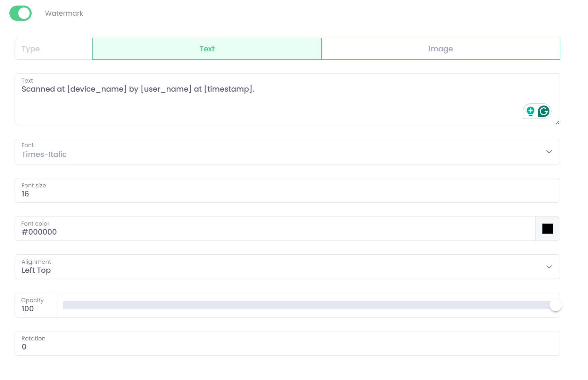This screenshot has height=380, width=588.
Task: Click the Grammarly G icon
Action: [544, 111]
